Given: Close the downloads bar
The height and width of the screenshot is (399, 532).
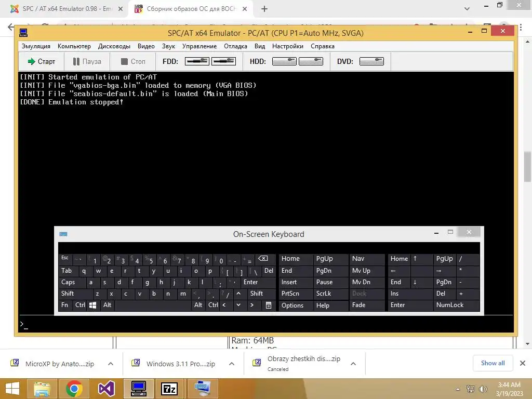Looking at the screenshot, I should 523,363.
